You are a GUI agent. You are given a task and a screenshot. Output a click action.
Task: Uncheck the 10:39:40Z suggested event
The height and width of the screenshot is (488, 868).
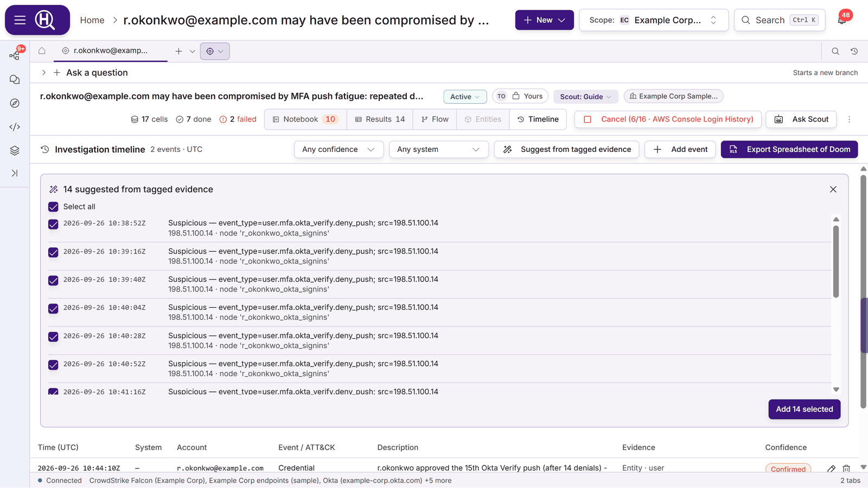tap(53, 281)
